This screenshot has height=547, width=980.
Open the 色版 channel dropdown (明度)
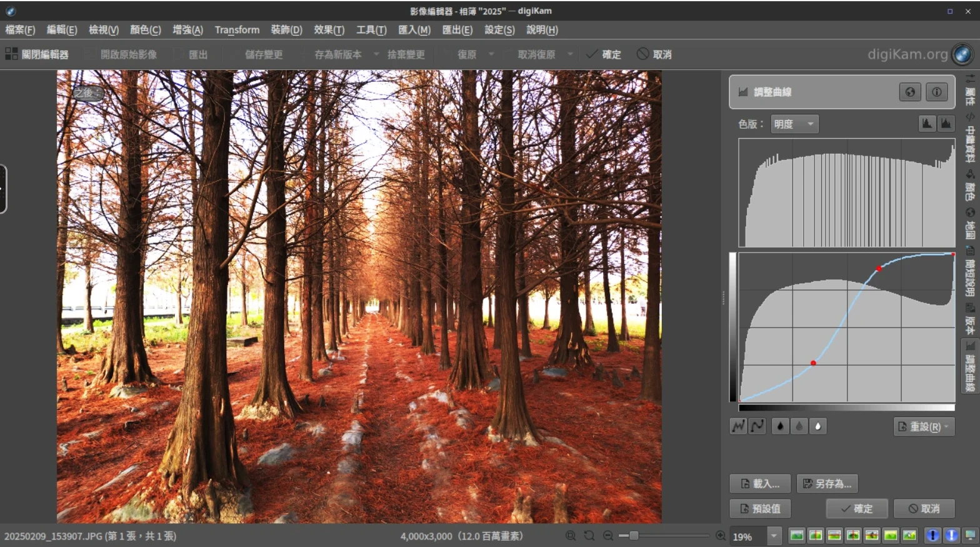(794, 124)
